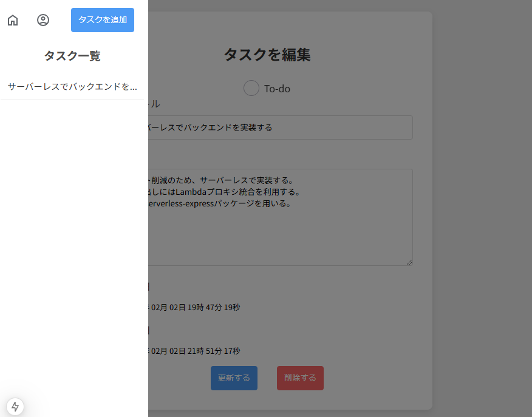Image resolution: width=532 pixels, height=417 pixels.
Task: Click the To-do status label
Action: point(277,89)
